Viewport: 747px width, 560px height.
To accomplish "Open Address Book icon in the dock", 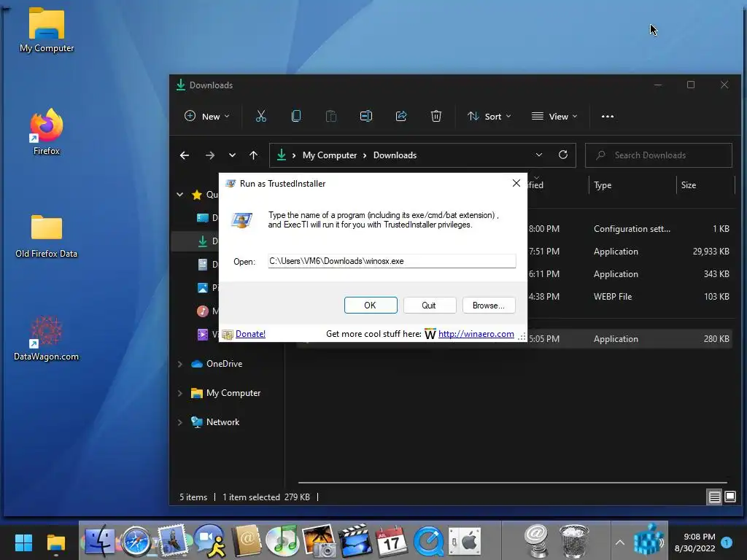I will (x=247, y=541).
